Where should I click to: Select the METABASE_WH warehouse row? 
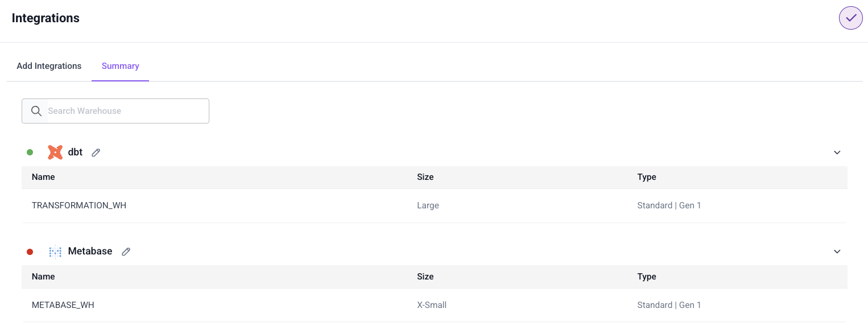[x=63, y=305]
